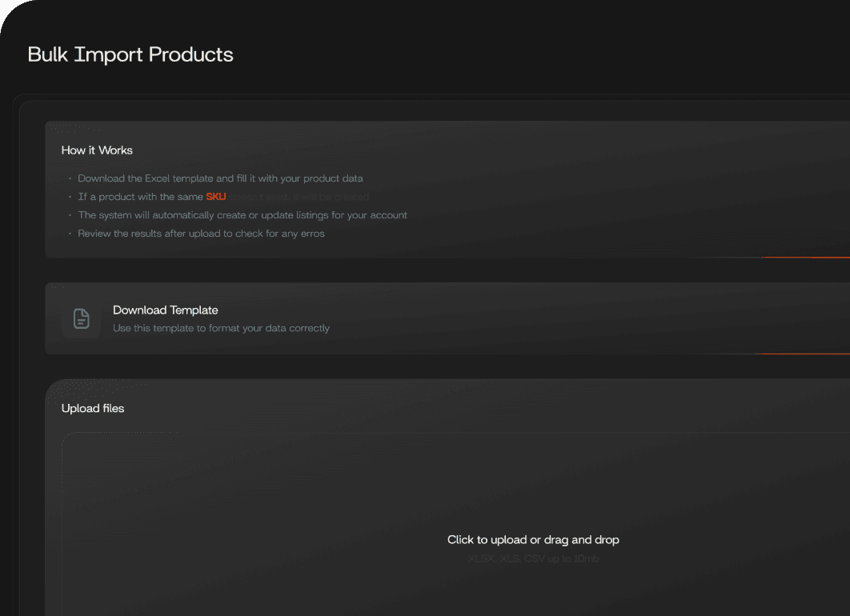Viewport: 850px width, 616px height.
Task: Click 'Click to upload or drag and drop'
Action: tap(533, 539)
